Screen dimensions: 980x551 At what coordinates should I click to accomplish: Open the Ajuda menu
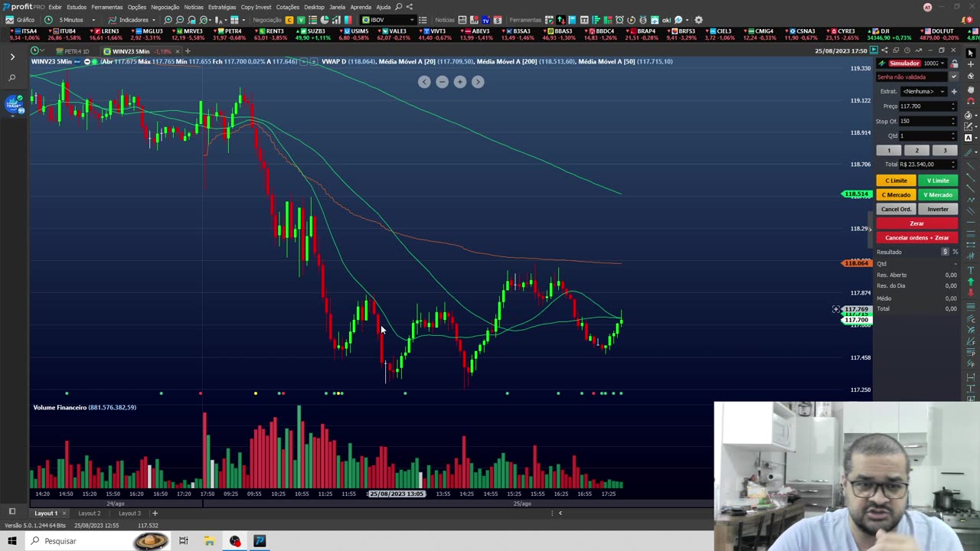(384, 7)
